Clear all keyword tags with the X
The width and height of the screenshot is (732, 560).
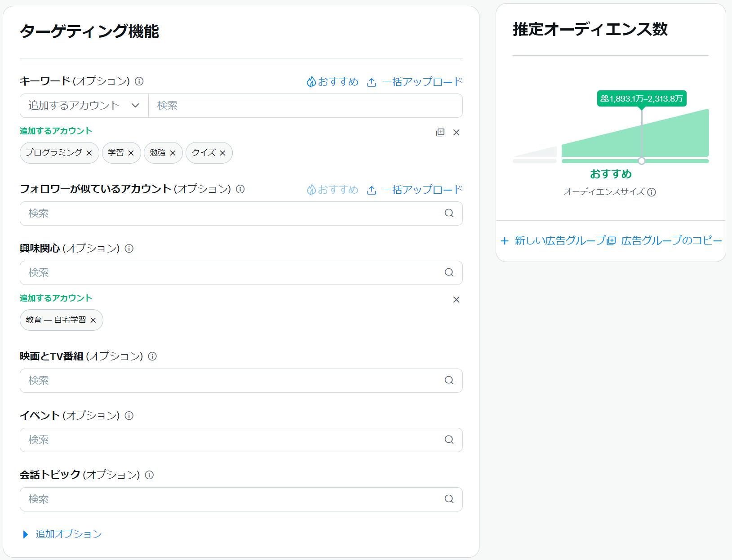click(457, 133)
